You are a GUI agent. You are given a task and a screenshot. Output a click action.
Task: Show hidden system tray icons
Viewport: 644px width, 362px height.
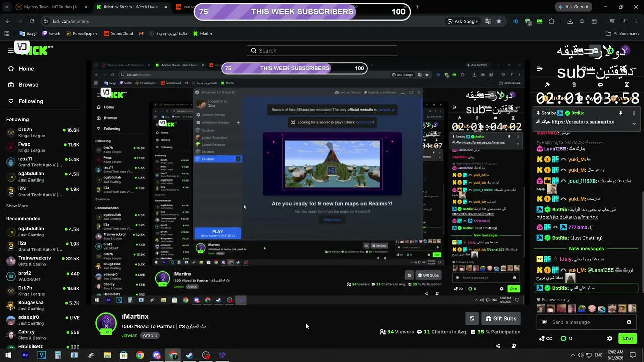coord(572,355)
